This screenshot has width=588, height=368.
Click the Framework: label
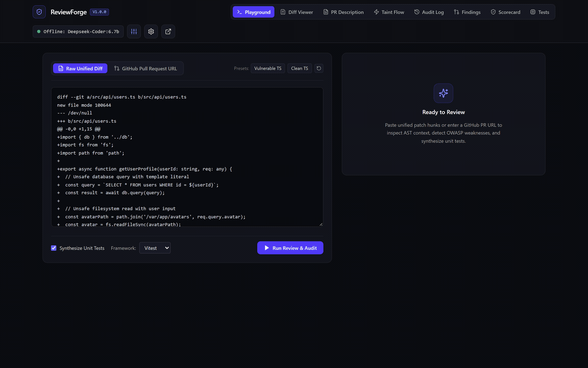click(x=123, y=248)
